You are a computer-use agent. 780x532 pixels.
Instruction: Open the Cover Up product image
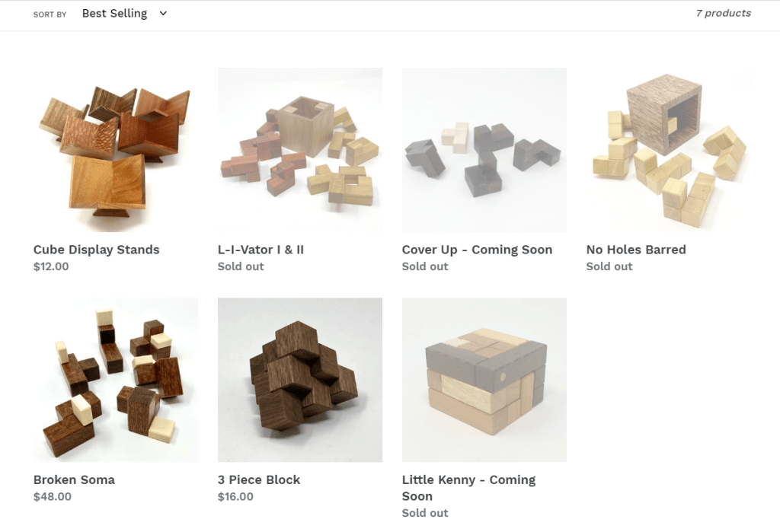[x=484, y=150]
